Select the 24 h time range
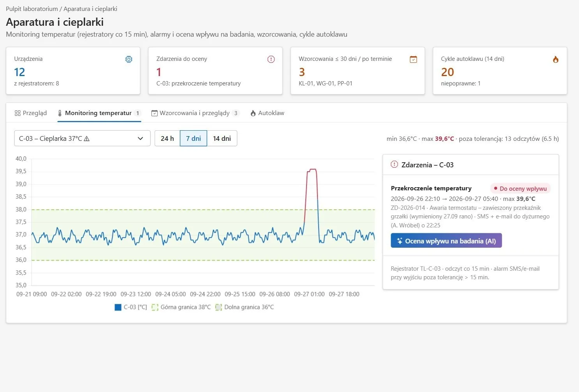The height and width of the screenshot is (392, 579). click(167, 138)
